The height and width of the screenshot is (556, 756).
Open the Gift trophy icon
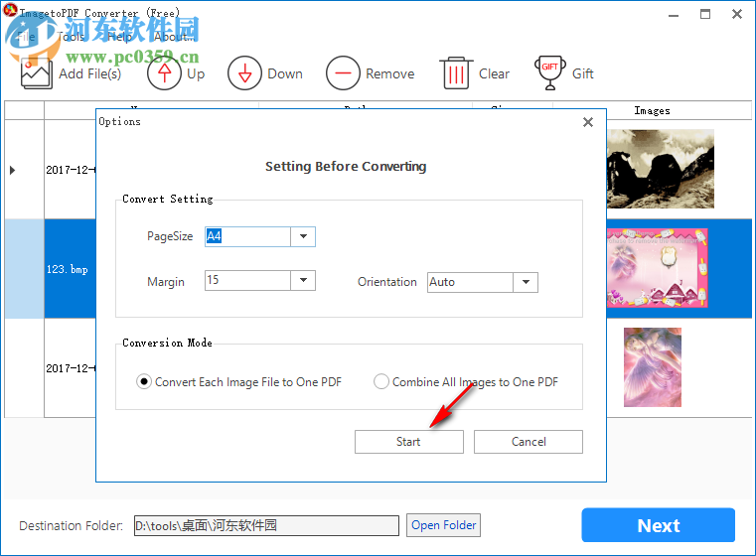pos(550,73)
